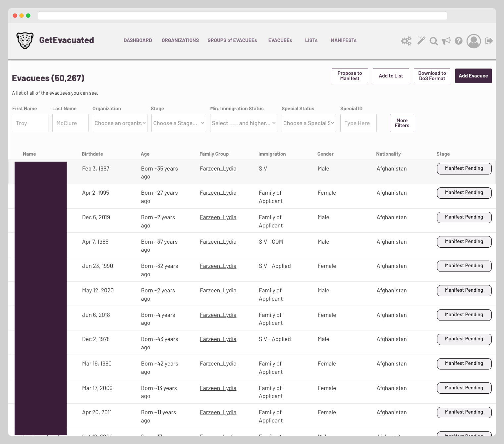Click Propose to Manifest button
The image size is (504, 444).
coord(350,76)
